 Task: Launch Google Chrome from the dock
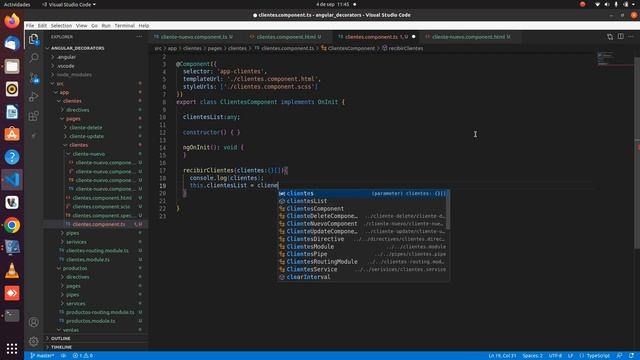12,225
